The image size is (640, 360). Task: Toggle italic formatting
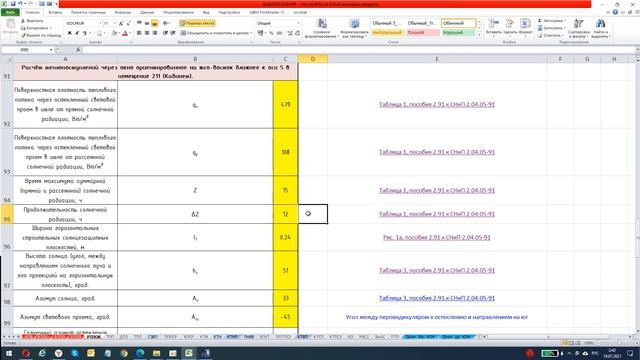[77, 33]
